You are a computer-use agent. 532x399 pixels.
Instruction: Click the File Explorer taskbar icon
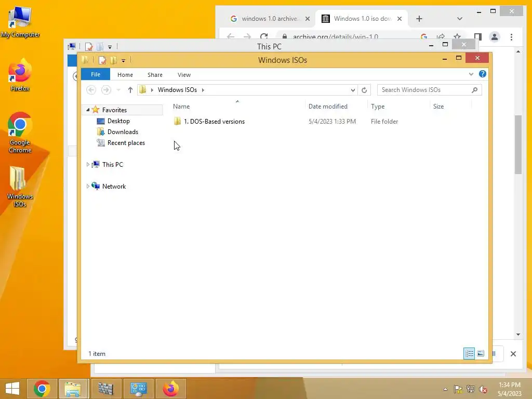[73, 389]
